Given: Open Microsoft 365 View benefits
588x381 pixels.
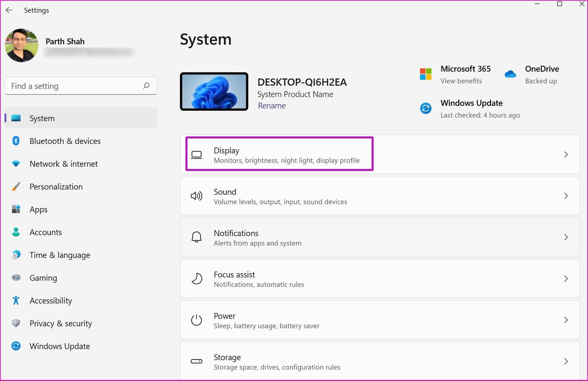Looking at the screenshot, I should tap(461, 81).
